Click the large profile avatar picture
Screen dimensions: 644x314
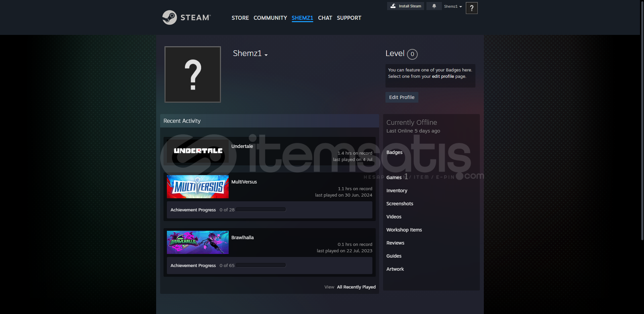tap(193, 74)
